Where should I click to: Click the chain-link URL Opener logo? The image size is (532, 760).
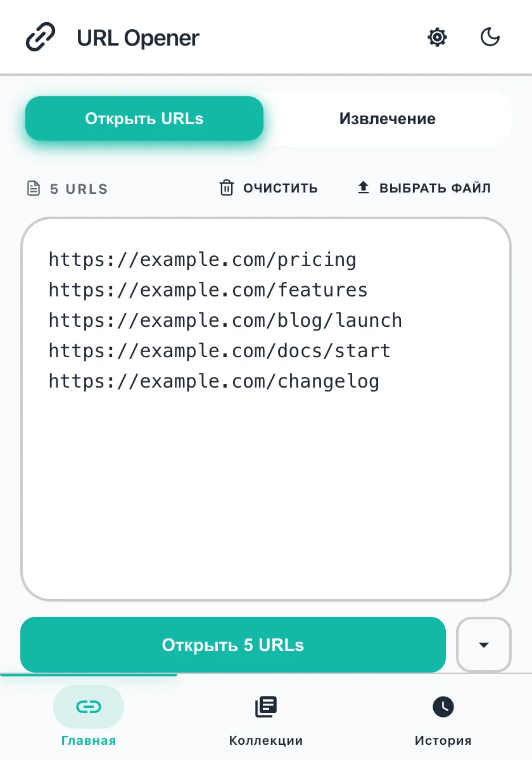click(41, 37)
